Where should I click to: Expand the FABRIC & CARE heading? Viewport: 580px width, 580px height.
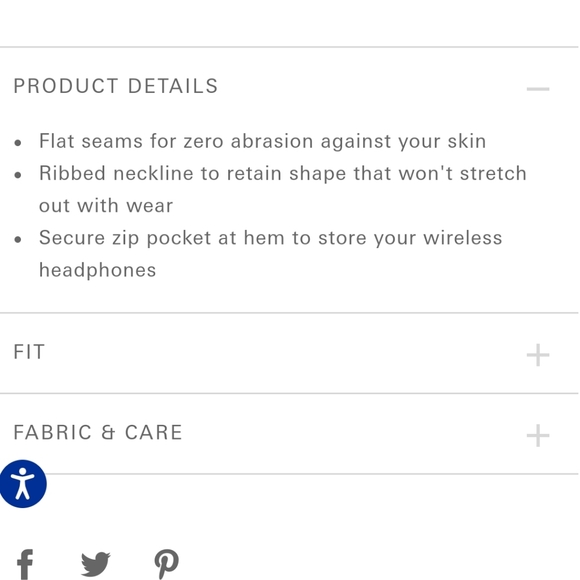point(98,432)
